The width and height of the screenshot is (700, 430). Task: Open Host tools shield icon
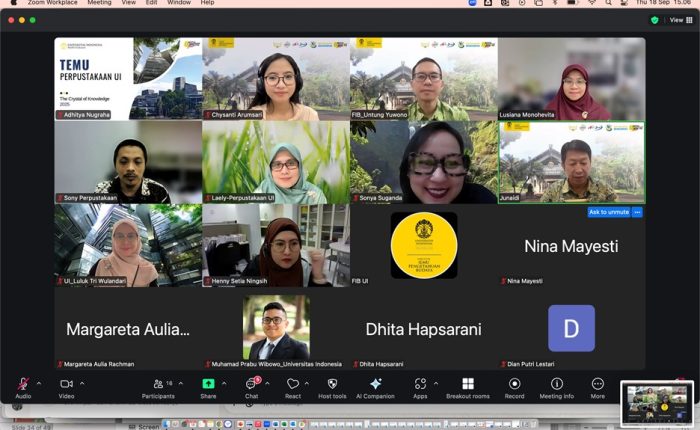(x=332, y=385)
